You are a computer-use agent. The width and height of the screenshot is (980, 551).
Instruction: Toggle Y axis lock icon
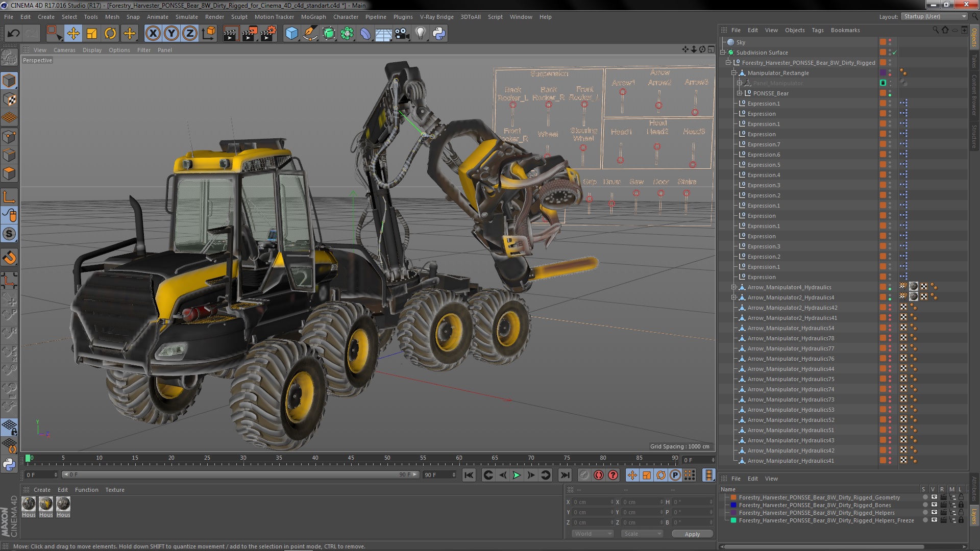pos(171,34)
